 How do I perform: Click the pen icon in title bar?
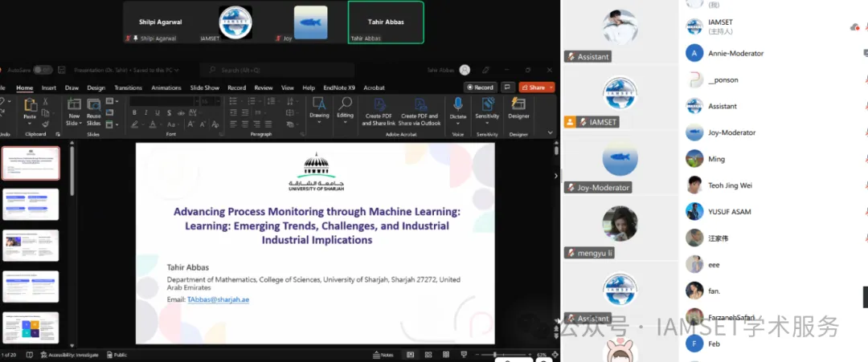[x=485, y=70]
